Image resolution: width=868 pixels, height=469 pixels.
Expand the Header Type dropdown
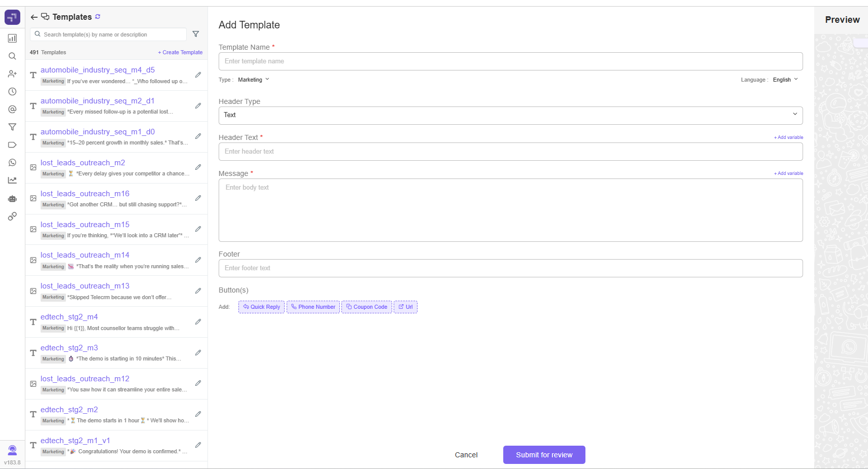click(x=510, y=115)
